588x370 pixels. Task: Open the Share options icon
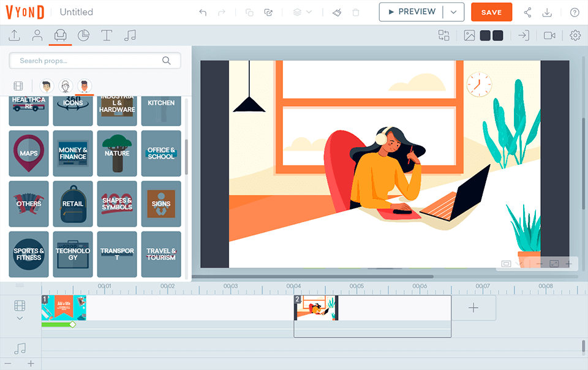tap(528, 12)
